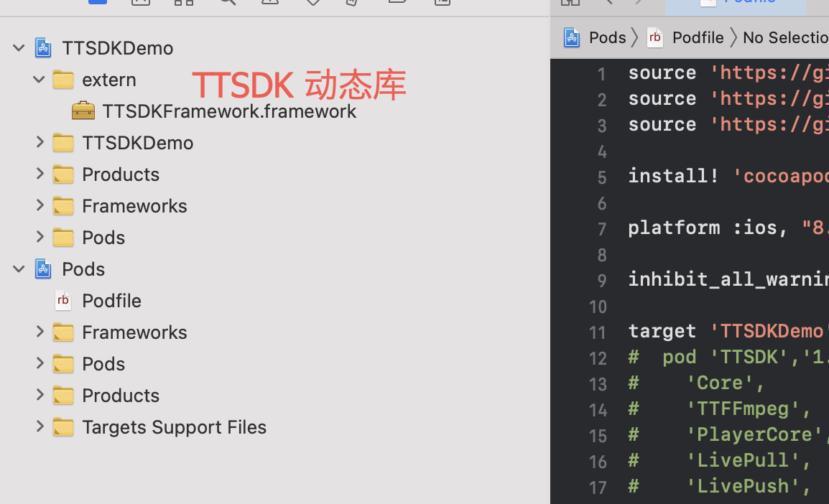
Task: Expand Products chevron in TTSDKDemo project
Action: pyautogui.click(x=40, y=174)
